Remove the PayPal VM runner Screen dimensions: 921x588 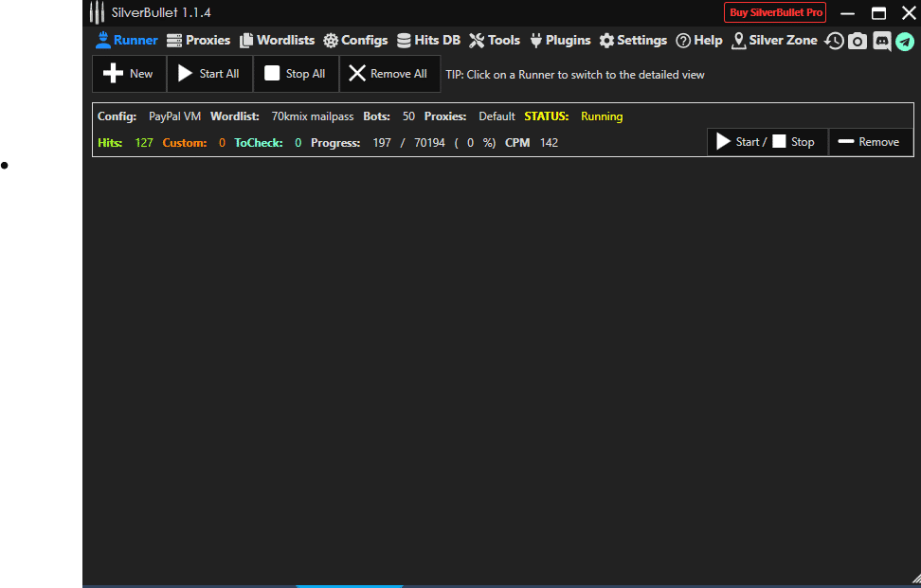871,142
